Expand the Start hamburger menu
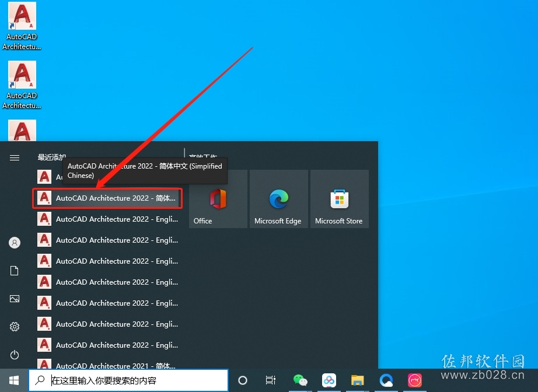 [15, 157]
